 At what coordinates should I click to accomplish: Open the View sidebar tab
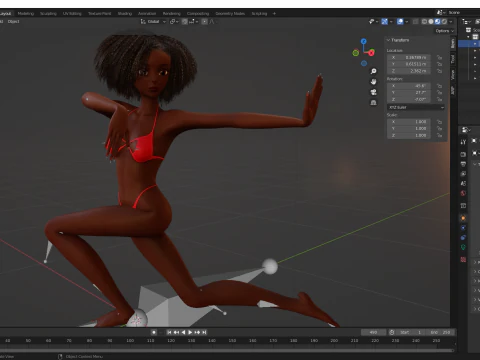pos(453,74)
